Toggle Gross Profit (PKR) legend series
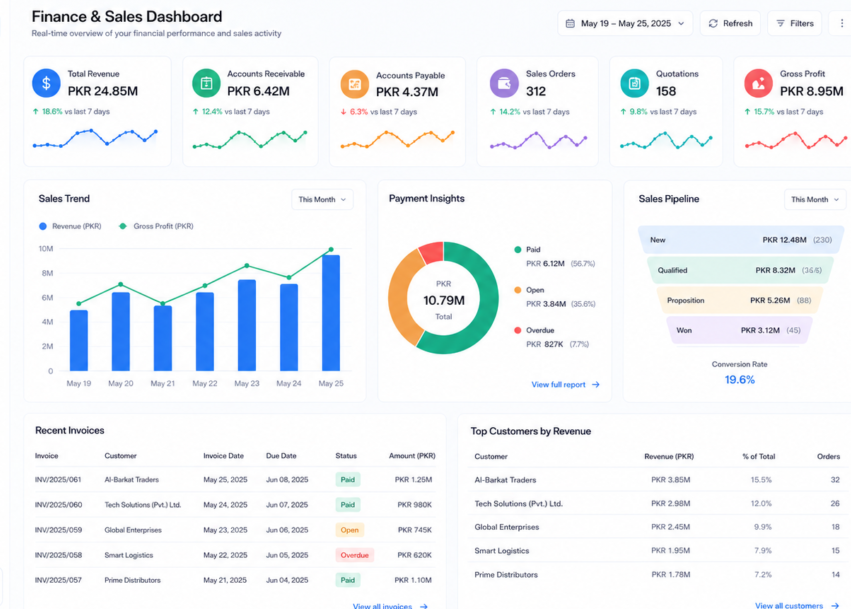 coord(156,226)
